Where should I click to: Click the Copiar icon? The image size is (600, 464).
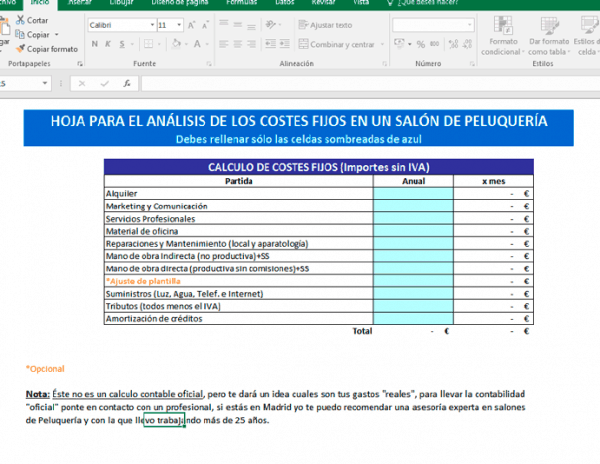click(x=20, y=34)
